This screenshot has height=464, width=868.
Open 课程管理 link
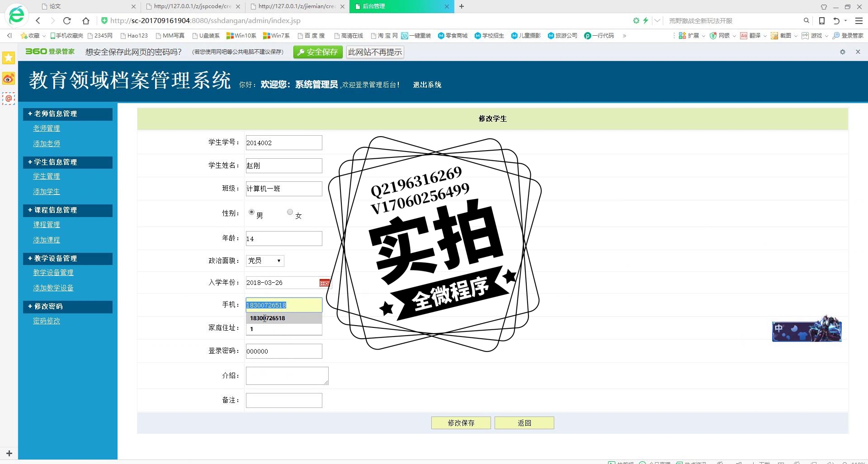pos(47,225)
